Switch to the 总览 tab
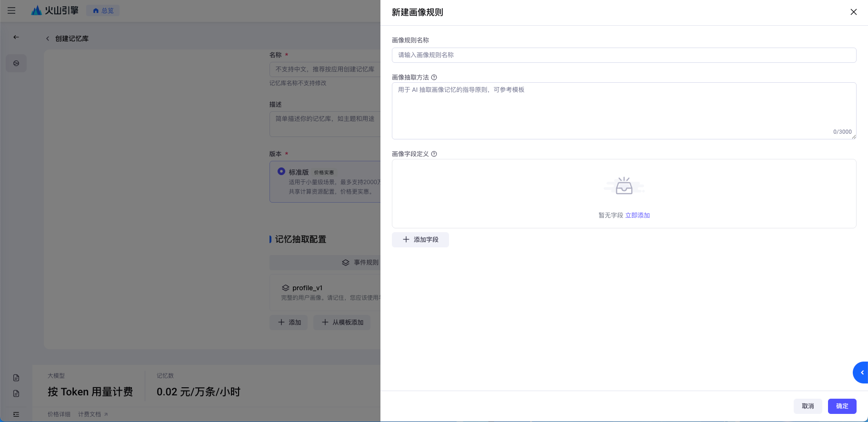This screenshot has width=868, height=422. click(103, 10)
